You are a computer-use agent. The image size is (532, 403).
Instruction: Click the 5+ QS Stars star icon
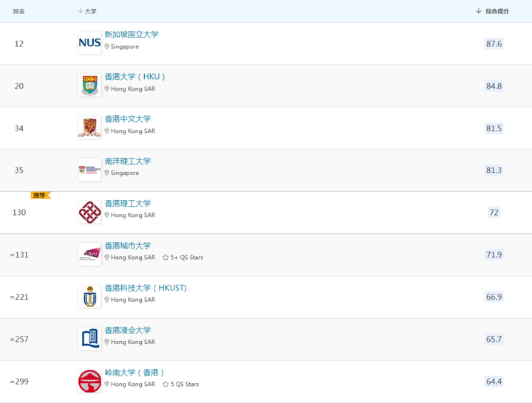click(166, 258)
